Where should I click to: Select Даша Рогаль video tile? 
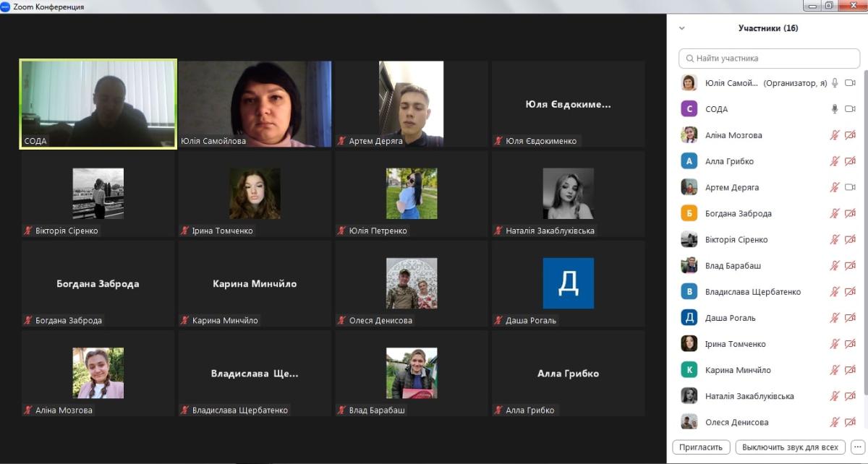pyautogui.click(x=568, y=283)
